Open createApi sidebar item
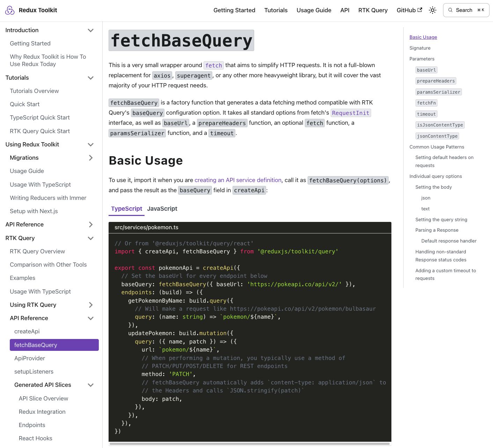This screenshot has height=448, width=493. tap(27, 331)
